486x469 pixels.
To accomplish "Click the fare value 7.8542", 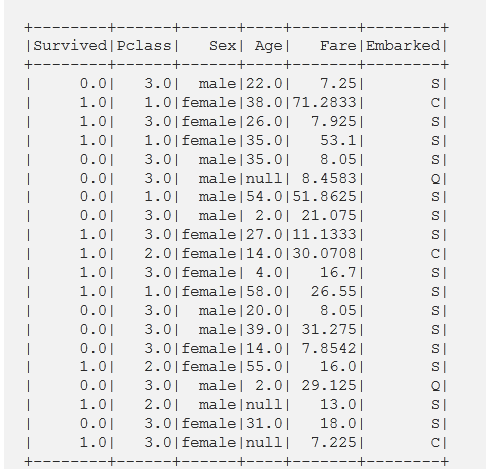I will pos(329,348).
